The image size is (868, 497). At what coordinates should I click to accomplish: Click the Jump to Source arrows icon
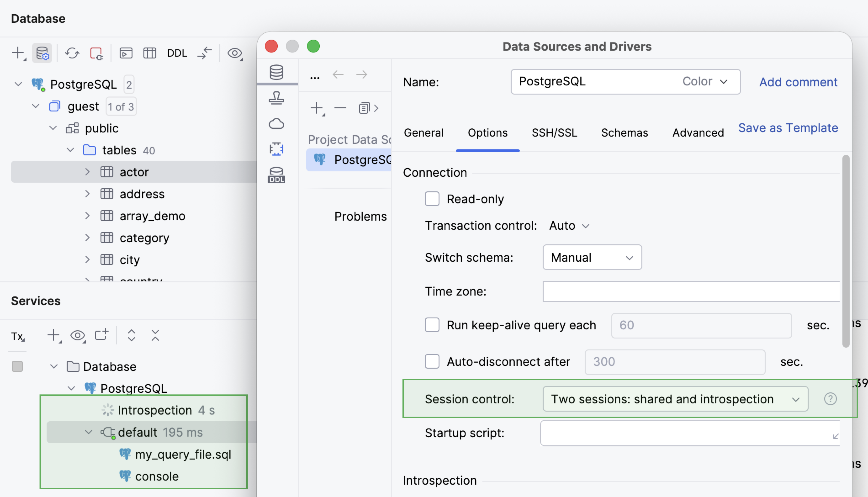205,53
